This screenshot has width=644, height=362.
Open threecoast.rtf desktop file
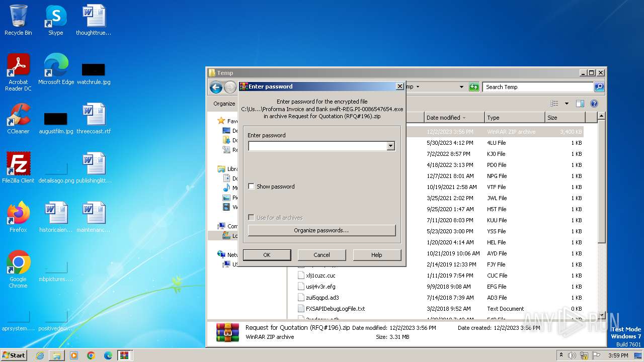point(94,119)
